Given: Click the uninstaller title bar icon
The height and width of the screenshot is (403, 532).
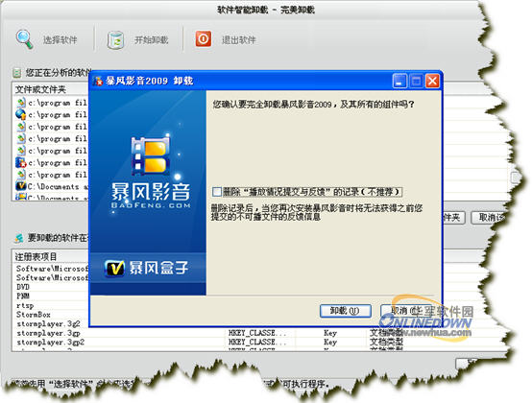Looking at the screenshot, I should click(98, 81).
